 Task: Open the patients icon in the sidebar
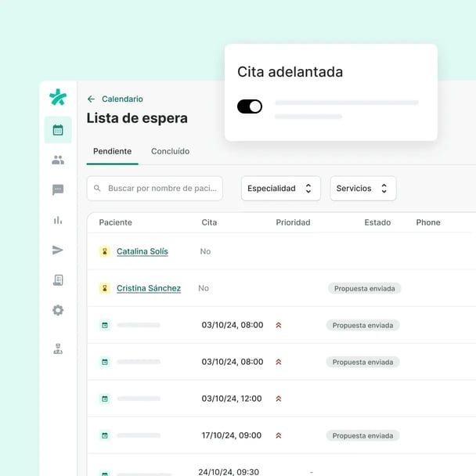point(58,160)
